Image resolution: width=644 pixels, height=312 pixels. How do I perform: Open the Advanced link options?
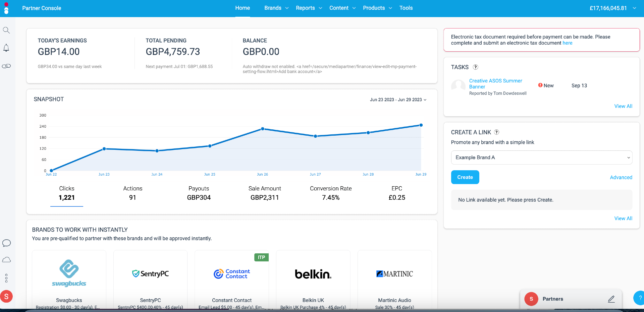621,178
